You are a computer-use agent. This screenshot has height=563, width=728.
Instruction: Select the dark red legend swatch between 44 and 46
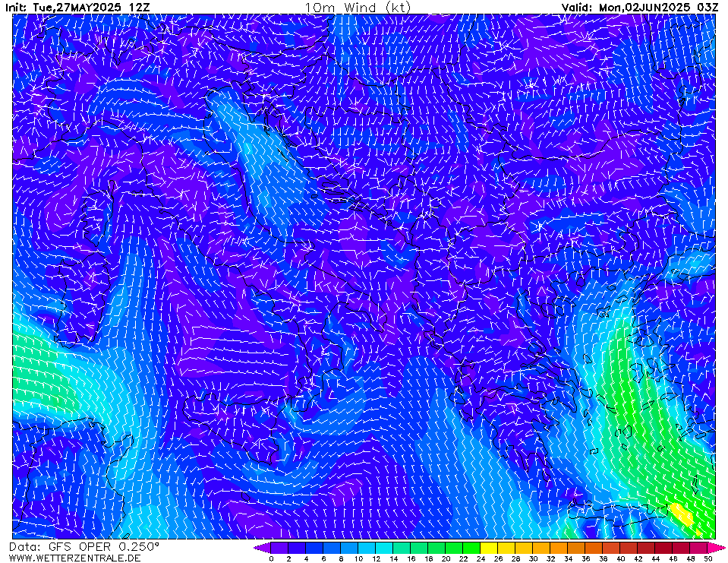(x=664, y=548)
